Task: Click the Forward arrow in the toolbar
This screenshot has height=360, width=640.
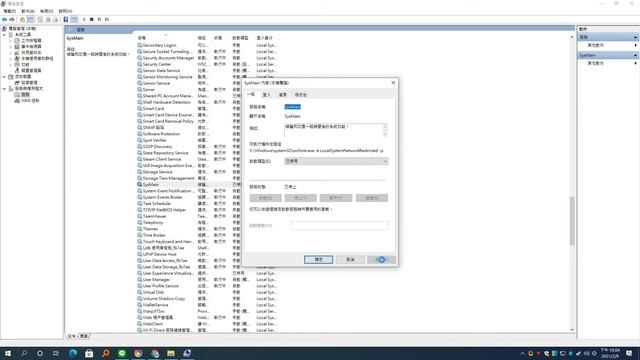Action: [x=12, y=19]
